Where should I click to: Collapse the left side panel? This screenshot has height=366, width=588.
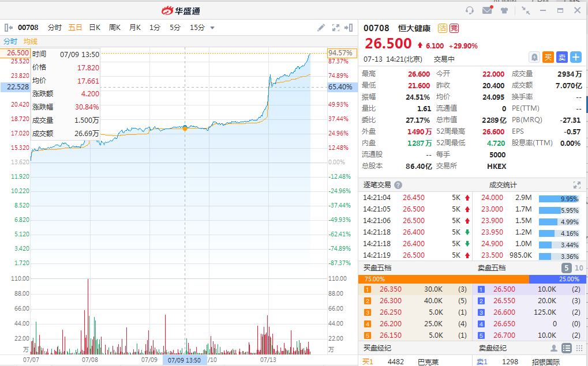[8, 28]
